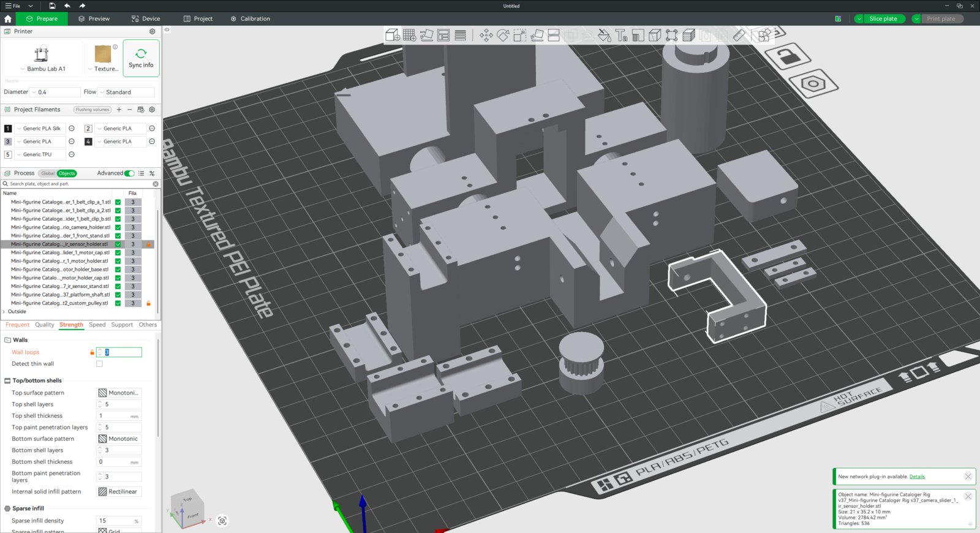
Task: Select the Rotate tool
Action: coord(503,35)
